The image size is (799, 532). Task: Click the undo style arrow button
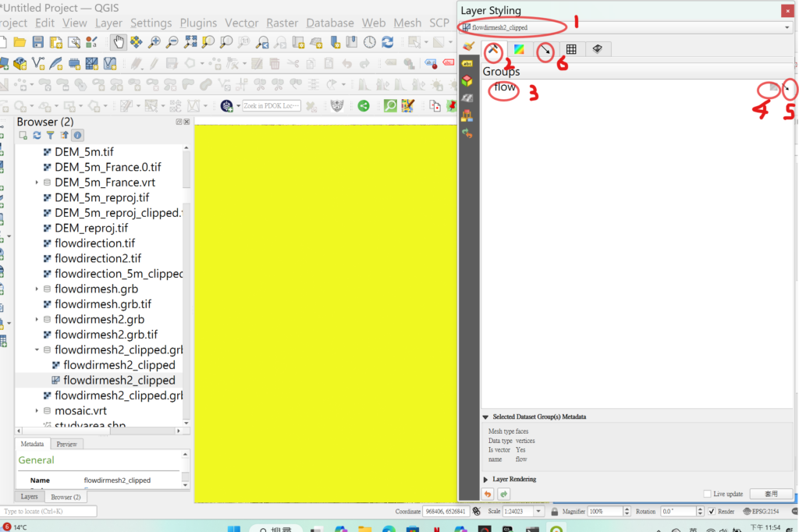(x=488, y=494)
